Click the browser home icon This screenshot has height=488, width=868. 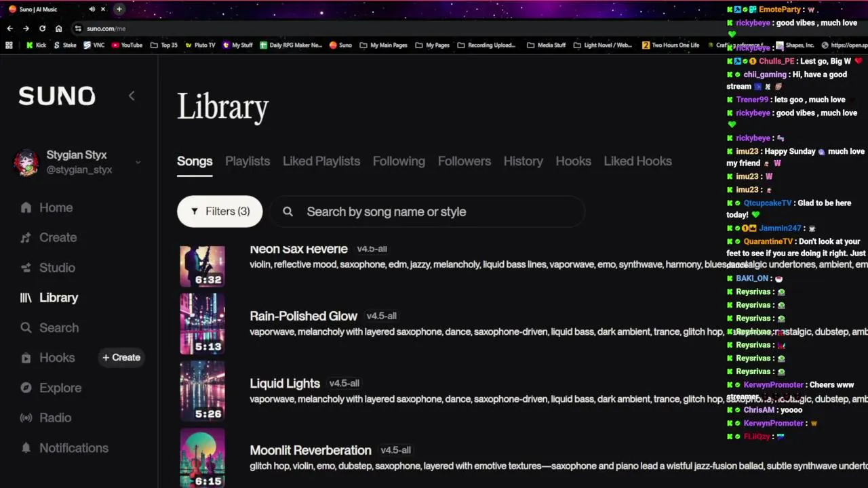coord(58,28)
